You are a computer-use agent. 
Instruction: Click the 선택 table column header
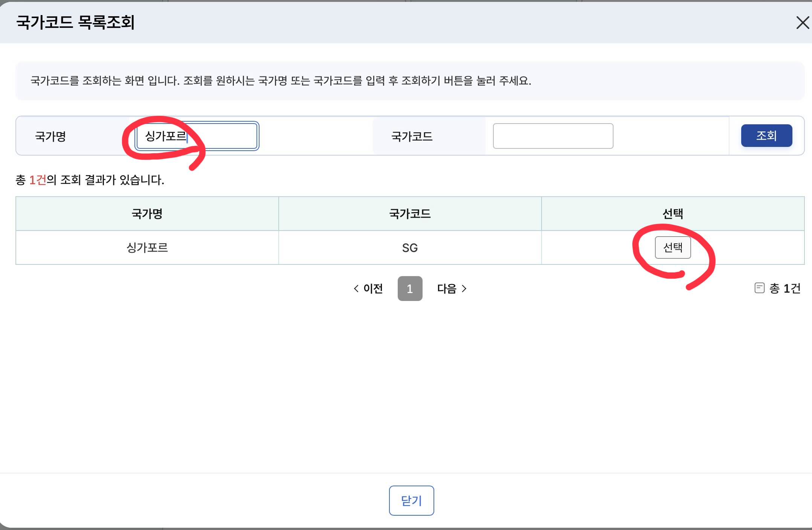click(673, 214)
